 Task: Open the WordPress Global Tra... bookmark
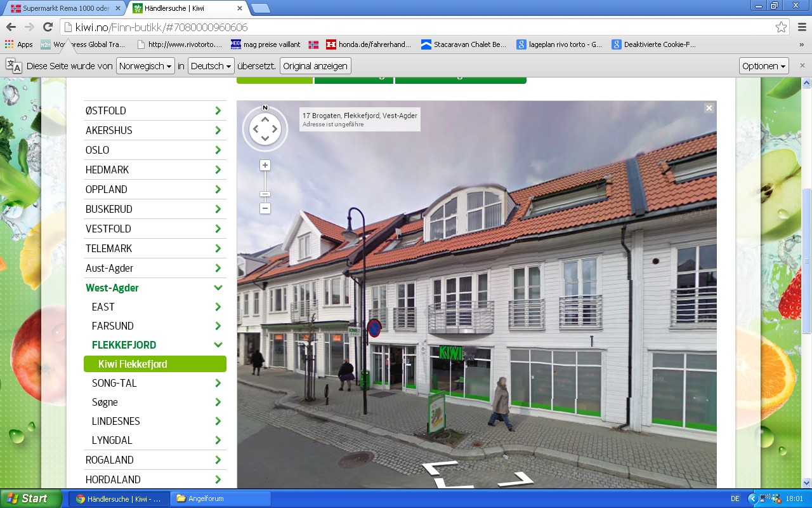[x=82, y=44]
